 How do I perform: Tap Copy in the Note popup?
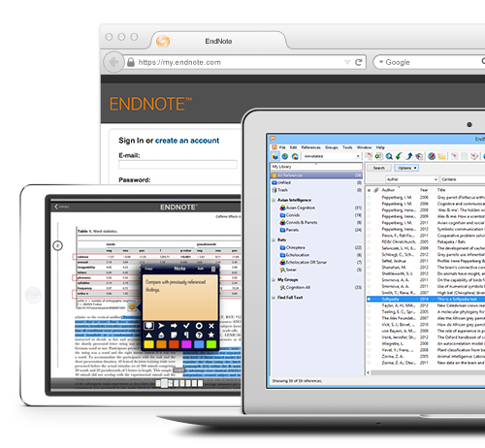pos(148,269)
